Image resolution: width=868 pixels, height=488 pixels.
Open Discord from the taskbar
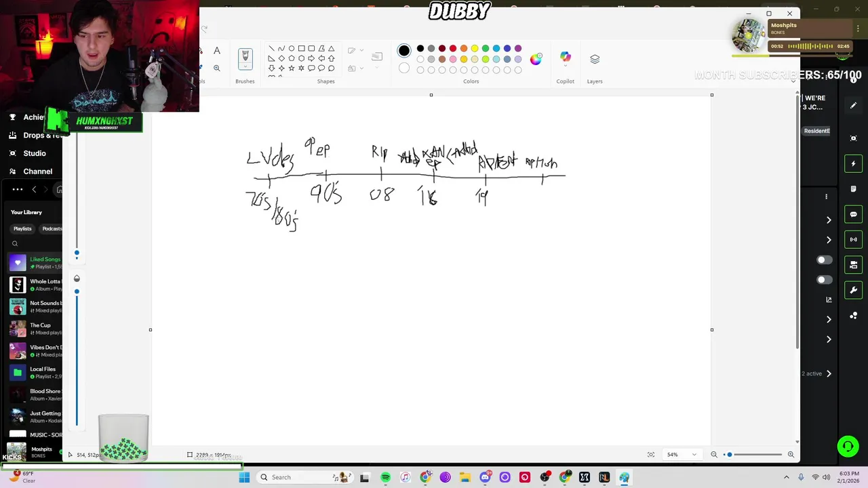pyautogui.click(x=485, y=477)
